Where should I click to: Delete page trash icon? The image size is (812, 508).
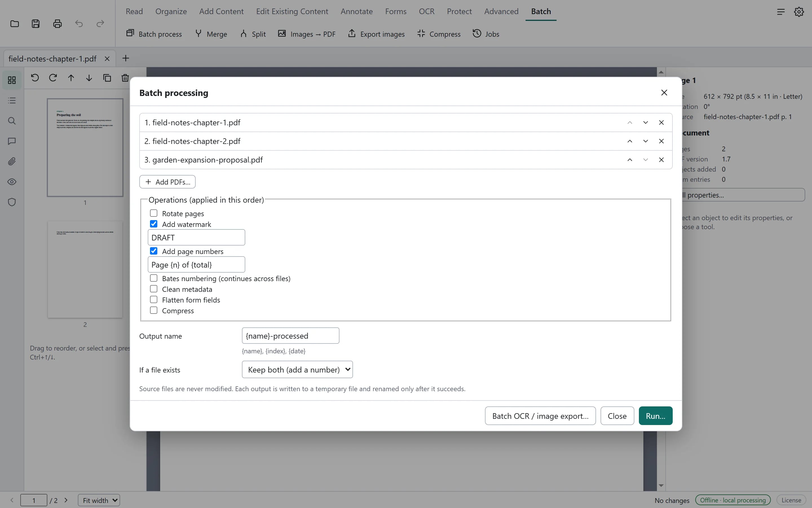(x=125, y=78)
